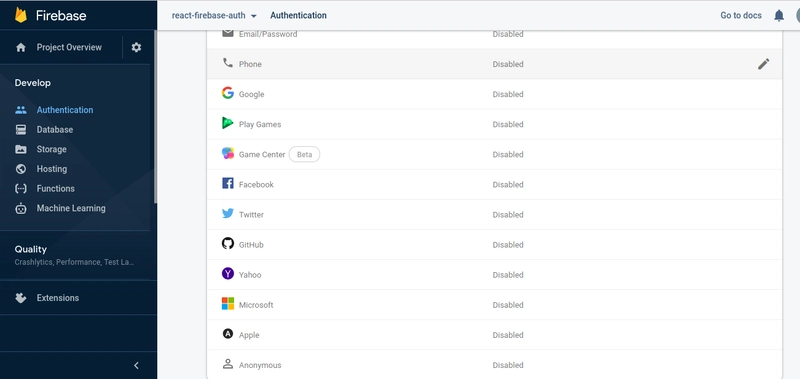Viewport: 800px width, 379px height.
Task: Click the Yahoo provider icon
Action: [228, 273]
